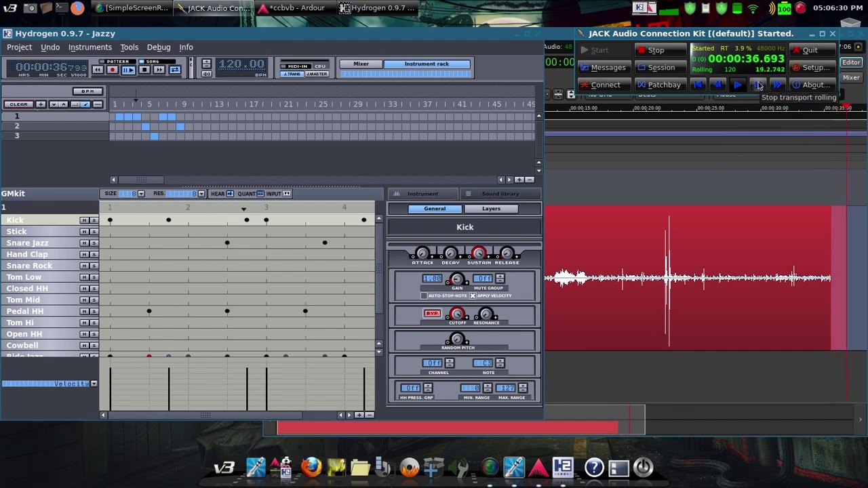Open the Undo menu
The height and width of the screenshot is (488, 868).
[x=50, y=47]
